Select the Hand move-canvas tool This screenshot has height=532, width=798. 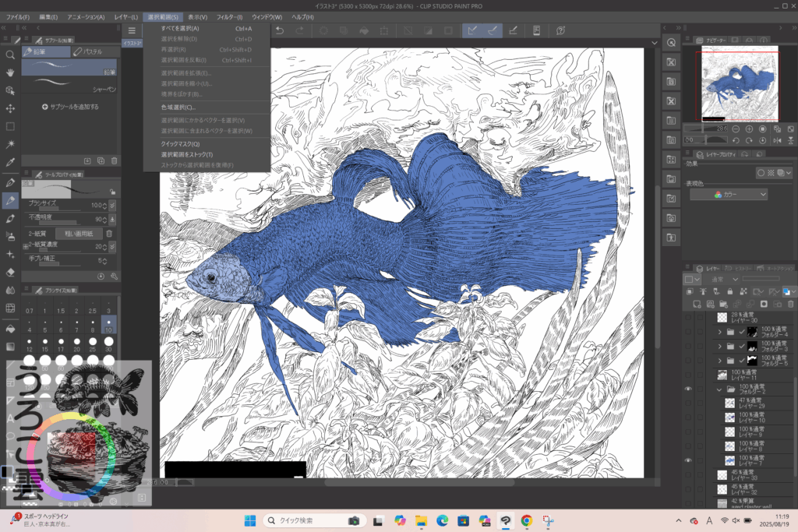10,72
